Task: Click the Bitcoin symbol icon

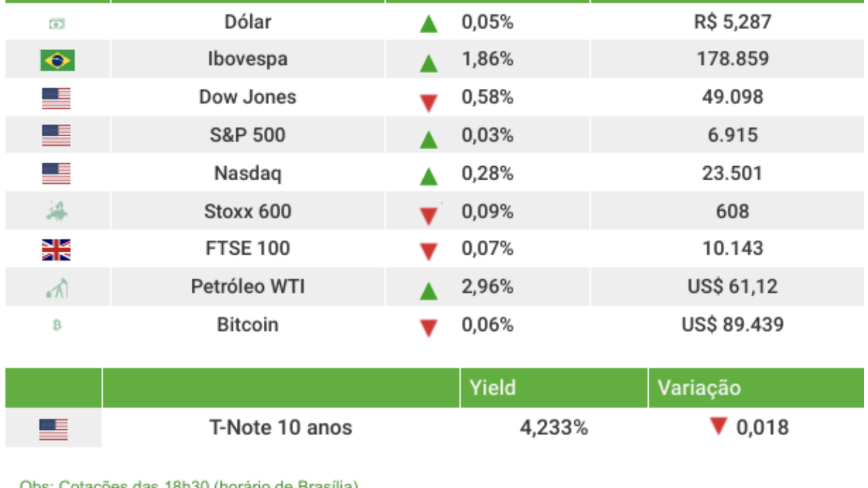Action: 57,325
